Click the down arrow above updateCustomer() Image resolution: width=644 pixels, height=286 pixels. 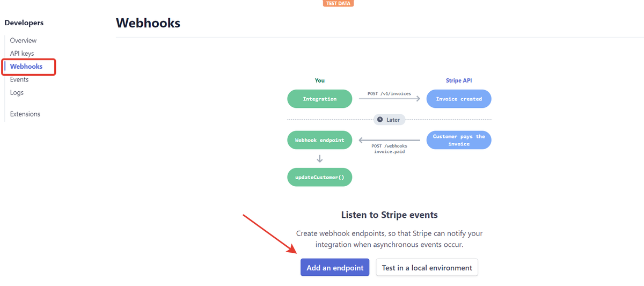[x=320, y=159]
